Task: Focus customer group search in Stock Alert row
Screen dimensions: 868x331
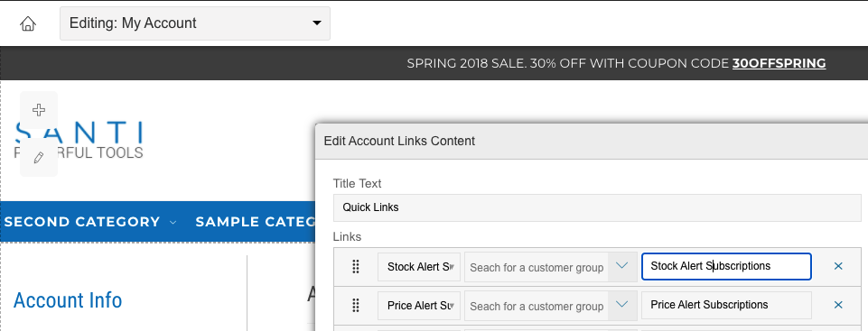Action: [x=537, y=268]
